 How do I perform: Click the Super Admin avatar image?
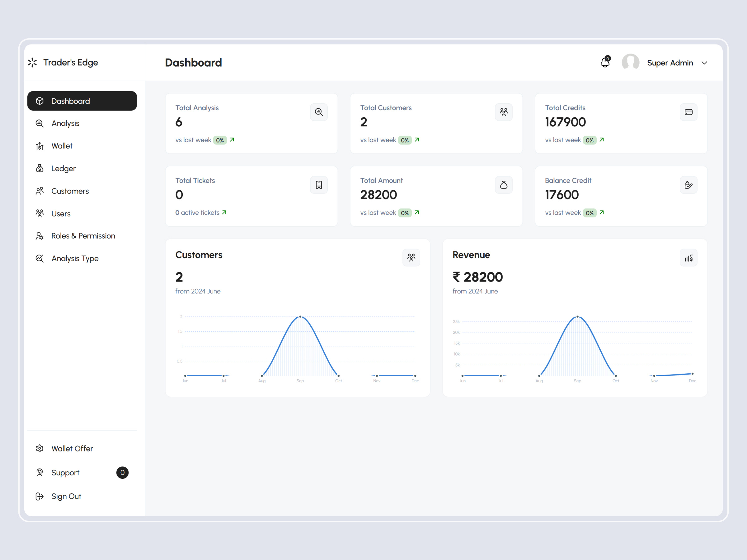point(630,62)
